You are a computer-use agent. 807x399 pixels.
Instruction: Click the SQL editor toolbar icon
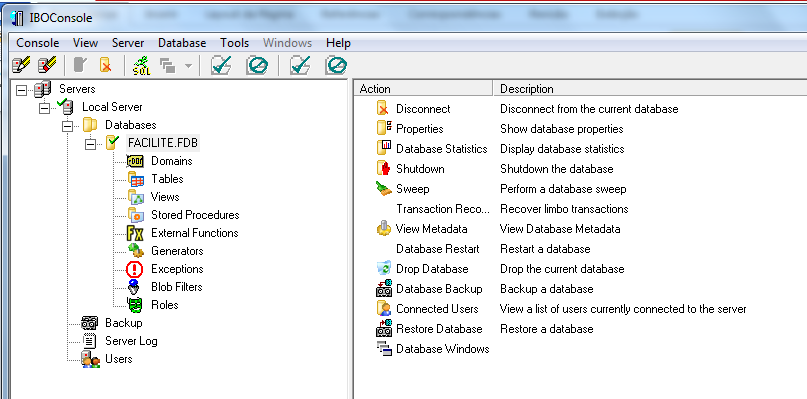pos(142,65)
